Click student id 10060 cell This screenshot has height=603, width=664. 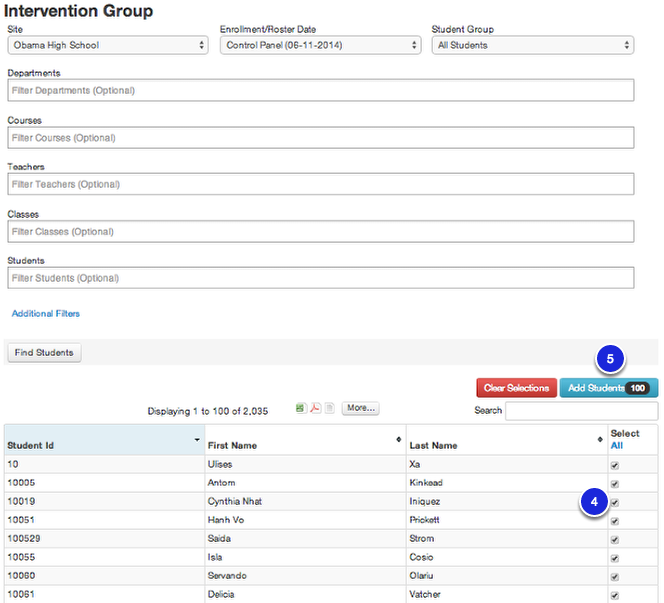pyautogui.click(x=105, y=576)
